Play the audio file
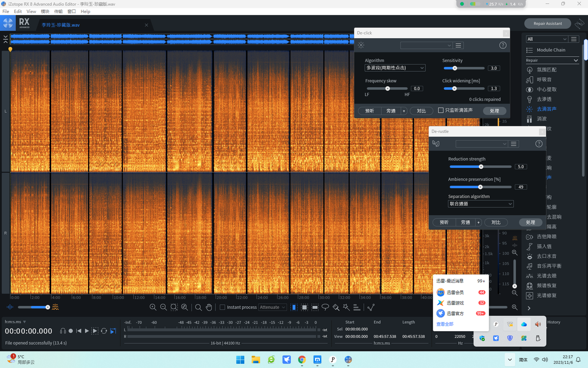 coord(86,331)
